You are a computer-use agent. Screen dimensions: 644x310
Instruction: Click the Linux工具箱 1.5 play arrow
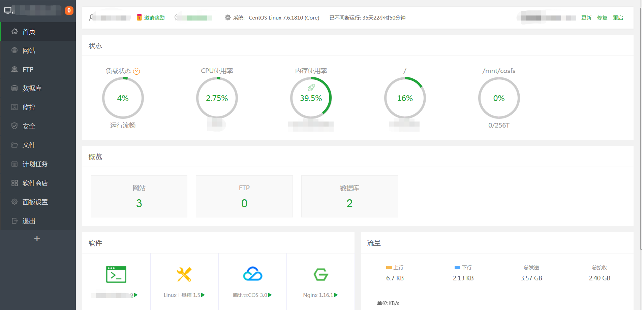click(203, 295)
